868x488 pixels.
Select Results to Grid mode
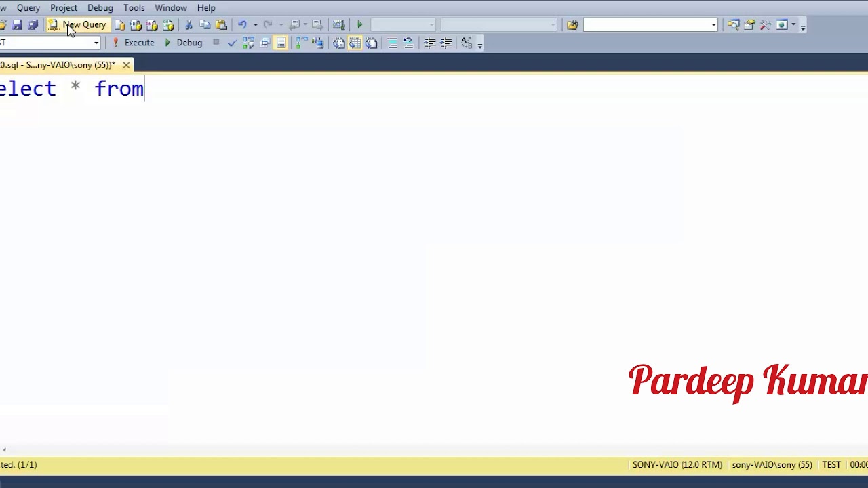point(355,43)
